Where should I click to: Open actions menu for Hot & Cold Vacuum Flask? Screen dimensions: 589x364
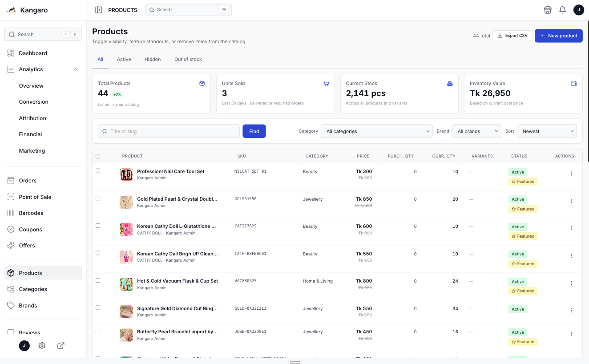coord(572,283)
